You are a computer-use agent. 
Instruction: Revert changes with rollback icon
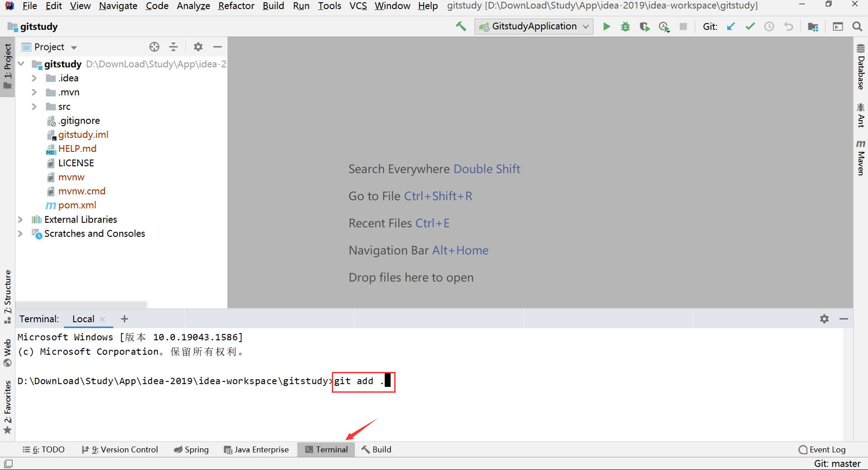788,27
